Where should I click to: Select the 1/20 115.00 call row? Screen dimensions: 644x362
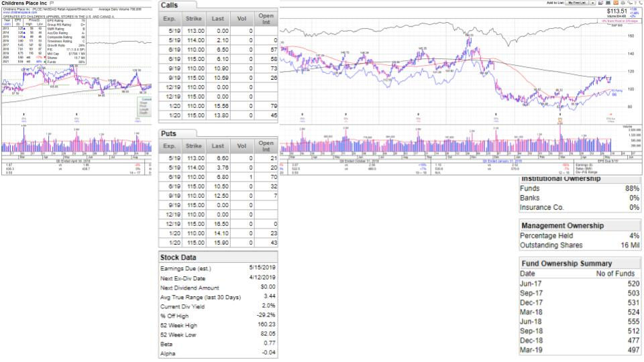point(218,116)
